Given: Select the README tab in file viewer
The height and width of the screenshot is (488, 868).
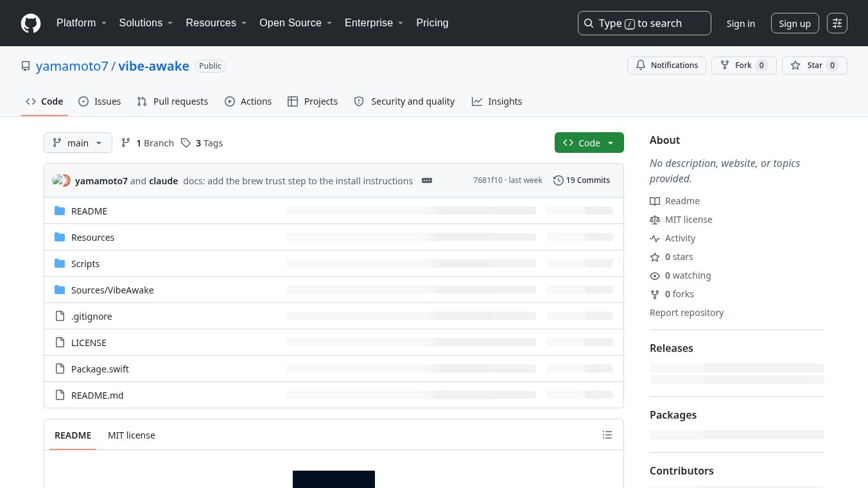Looking at the screenshot, I should [73, 435].
